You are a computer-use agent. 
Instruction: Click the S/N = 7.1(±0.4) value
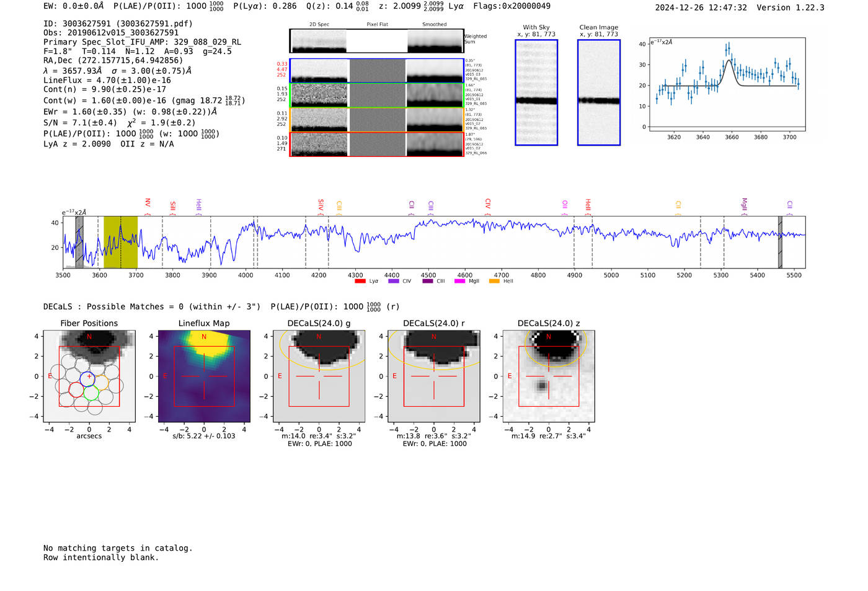click(80, 123)
